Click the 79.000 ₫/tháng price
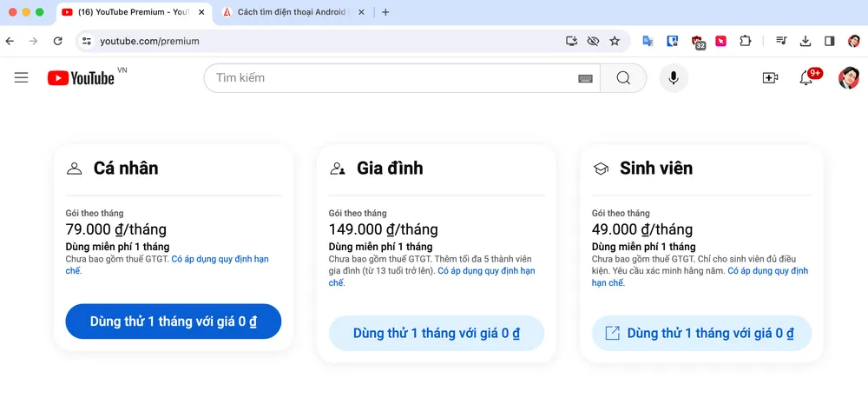This screenshot has height=411, width=868. pyautogui.click(x=115, y=229)
